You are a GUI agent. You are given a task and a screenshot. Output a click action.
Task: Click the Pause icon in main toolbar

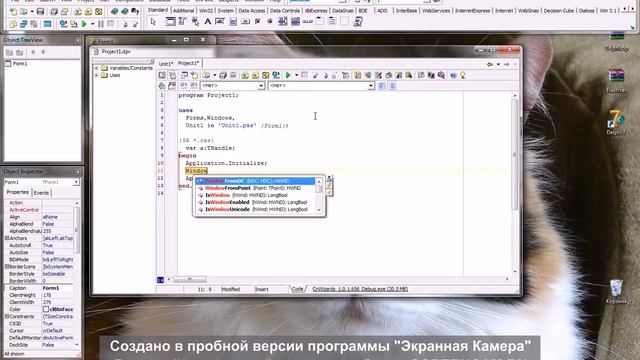[101, 24]
